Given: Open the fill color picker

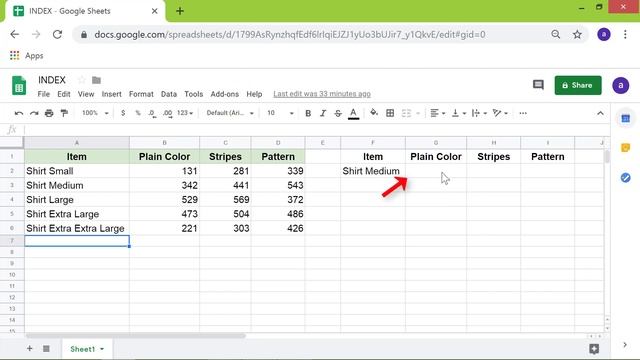Looking at the screenshot, I should (x=374, y=113).
